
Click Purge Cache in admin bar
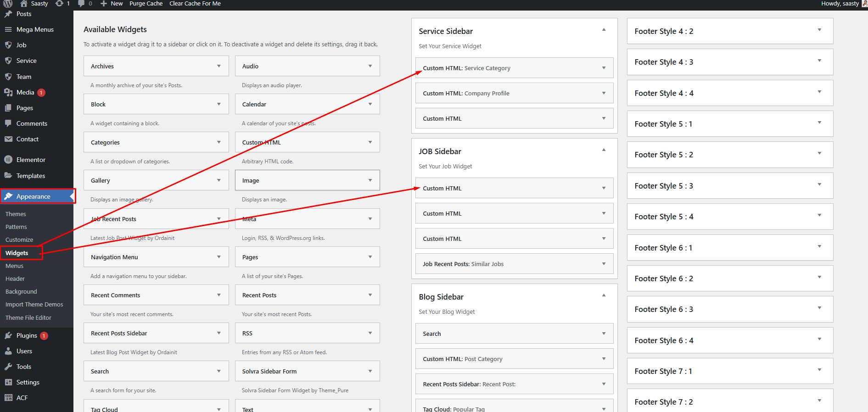click(146, 4)
